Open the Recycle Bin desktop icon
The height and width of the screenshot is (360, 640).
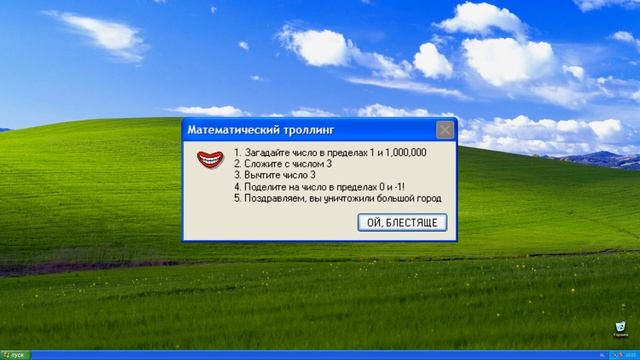coord(620,329)
